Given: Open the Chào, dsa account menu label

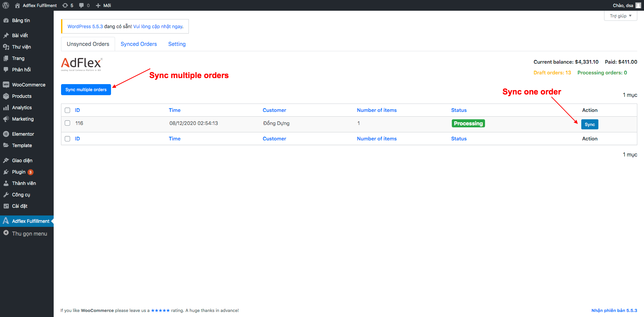Looking at the screenshot, I should [623, 5].
